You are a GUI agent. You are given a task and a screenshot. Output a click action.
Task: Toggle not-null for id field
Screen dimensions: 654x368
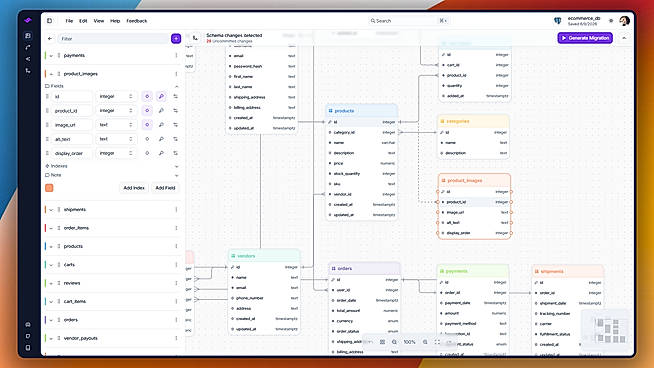[x=147, y=96]
